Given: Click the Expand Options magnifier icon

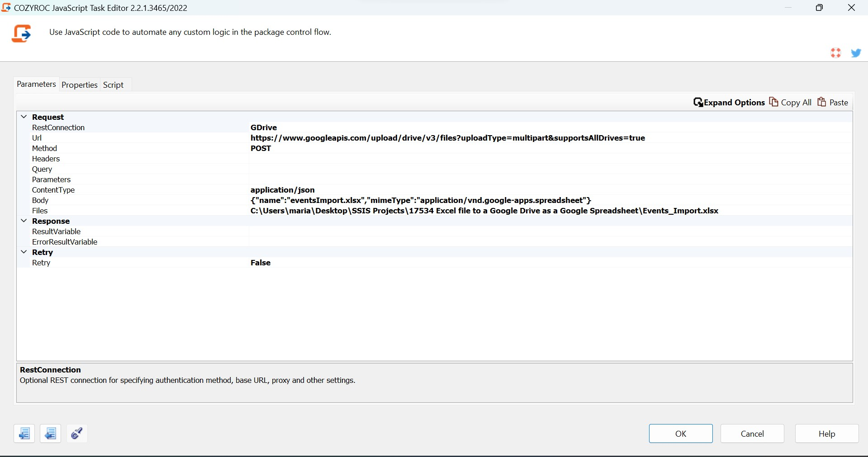Looking at the screenshot, I should coord(698,102).
